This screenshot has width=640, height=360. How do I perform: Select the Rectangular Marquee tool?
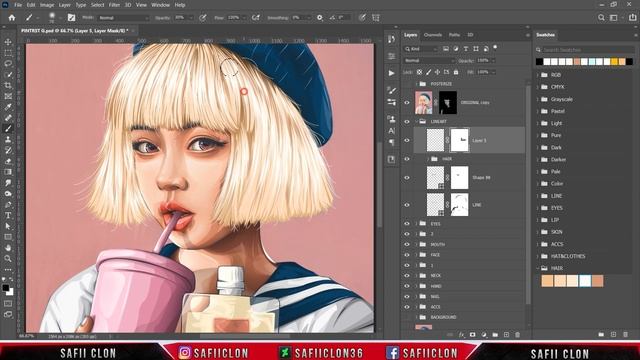8,53
